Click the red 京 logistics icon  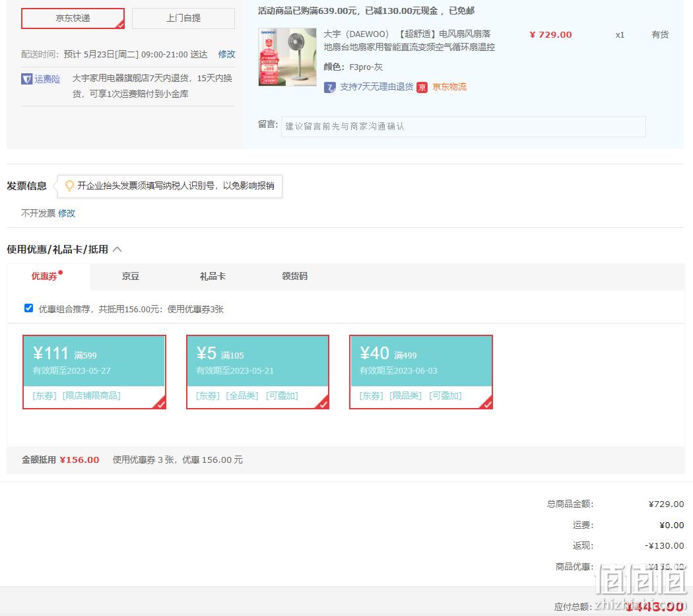[x=422, y=87]
